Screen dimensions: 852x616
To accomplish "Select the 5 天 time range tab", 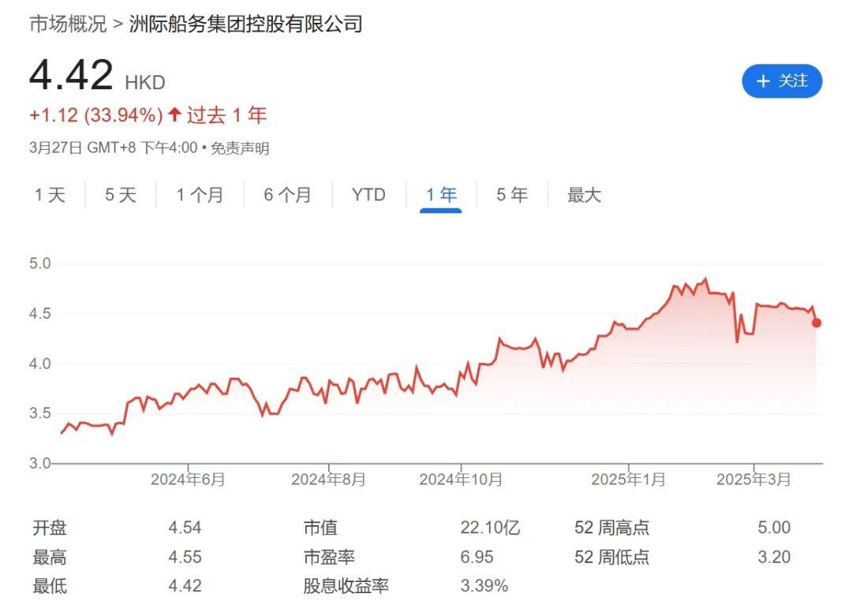I will (x=121, y=195).
